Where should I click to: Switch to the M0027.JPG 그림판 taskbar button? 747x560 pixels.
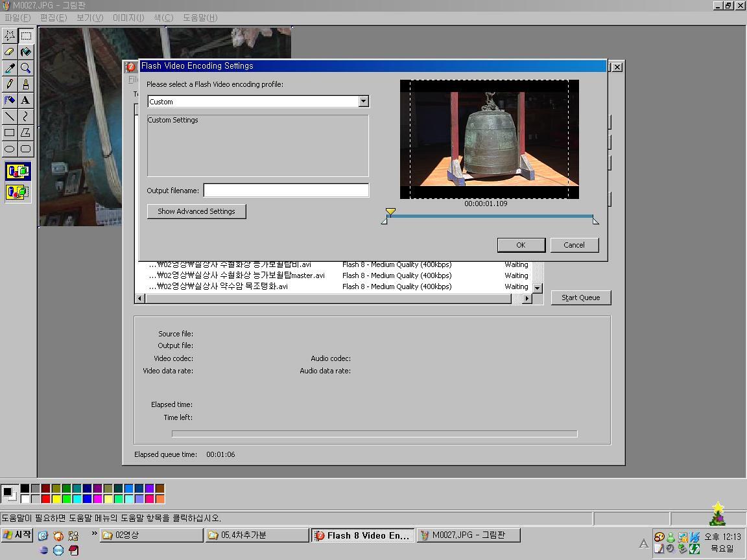469,535
